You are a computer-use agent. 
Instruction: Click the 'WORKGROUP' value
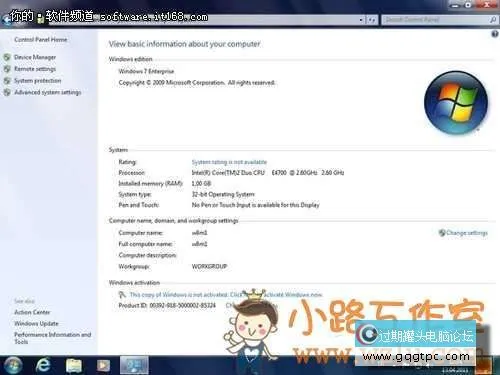tap(209, 266)
